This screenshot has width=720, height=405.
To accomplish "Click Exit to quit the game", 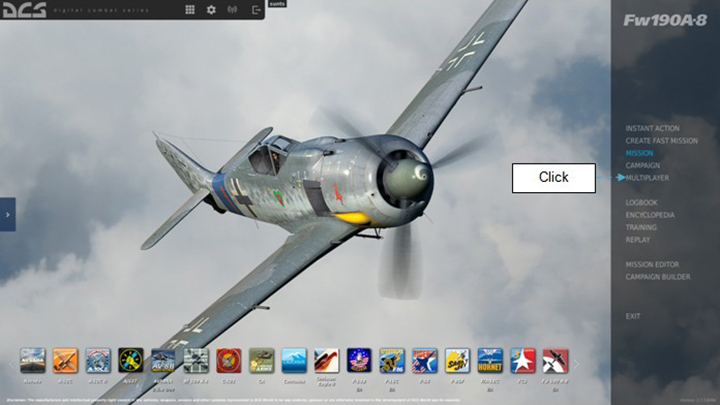I will click(633, 316).
